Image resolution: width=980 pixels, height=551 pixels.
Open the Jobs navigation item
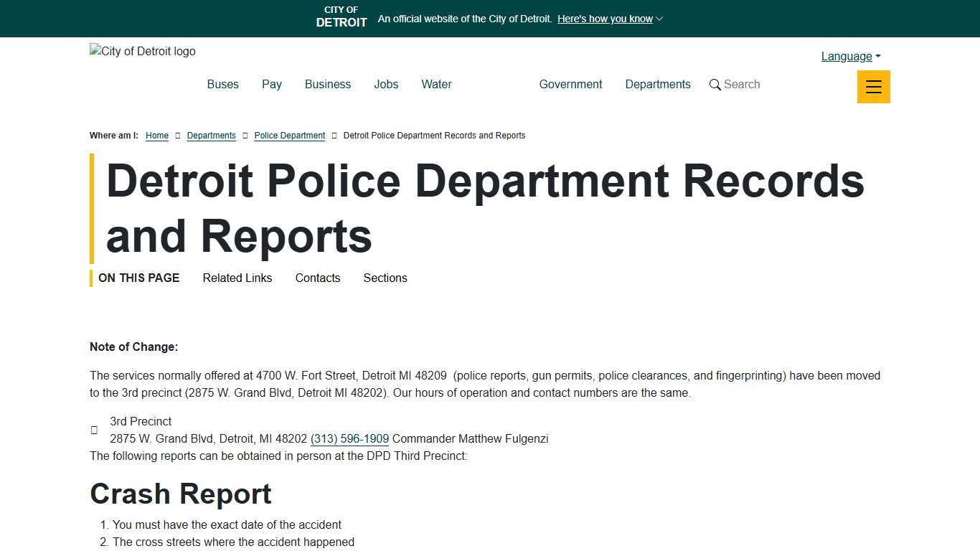(x=386, y=84)
